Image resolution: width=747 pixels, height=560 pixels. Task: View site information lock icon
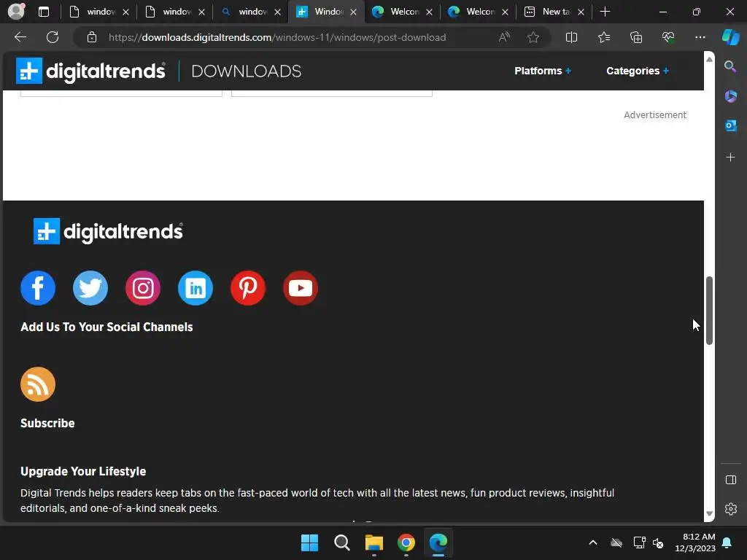(92, 37)
